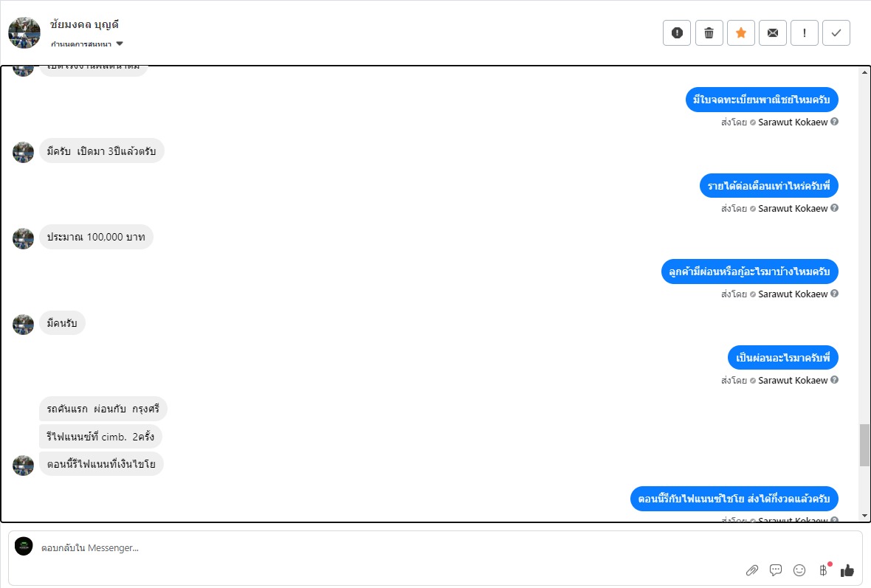The height and width of the screenshot is (588, 871).
Task: Click the Baht payment request icon
Action: [x=823, y=570]
